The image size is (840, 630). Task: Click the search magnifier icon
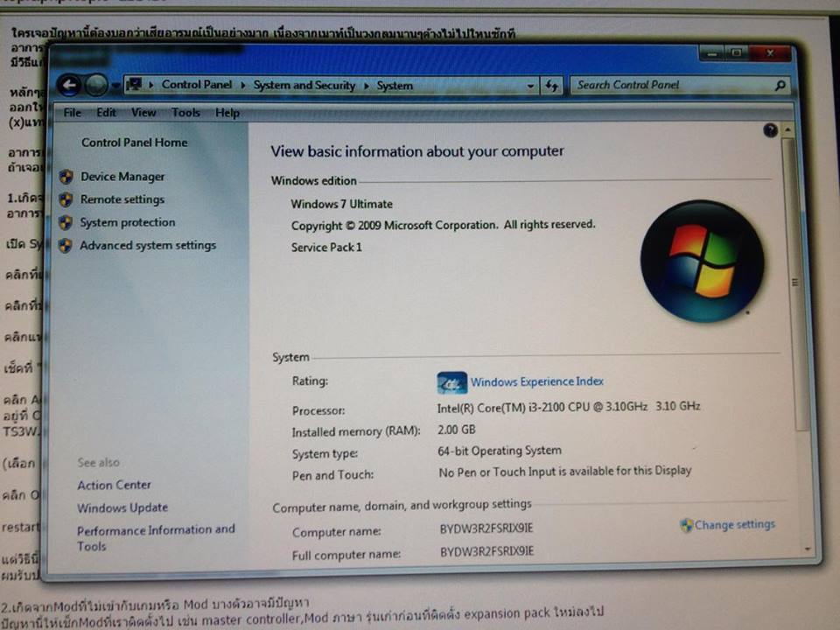pyautogui.click(x=780, y=85)
